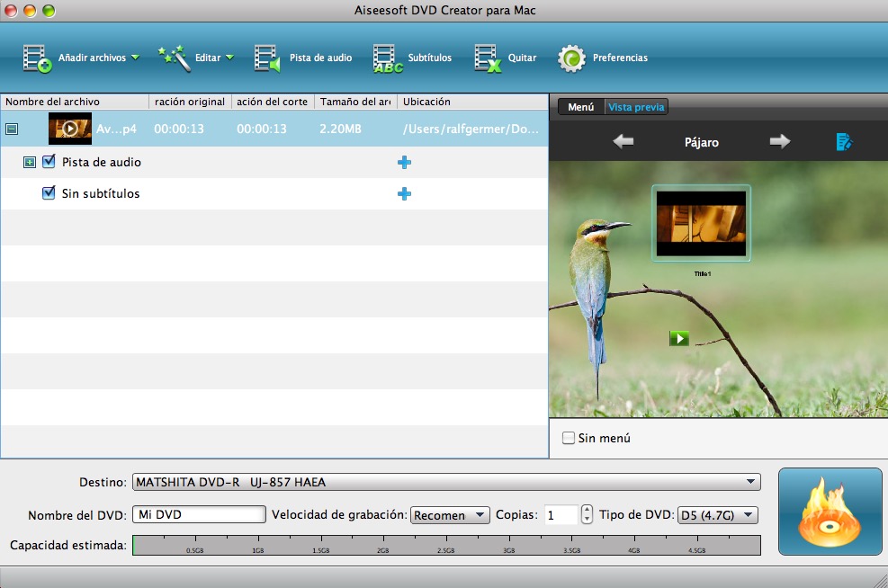This screenshot has width=888, height=588.
Task: Click the Capacidad estimada bar
Action: [x=446, y=545]
